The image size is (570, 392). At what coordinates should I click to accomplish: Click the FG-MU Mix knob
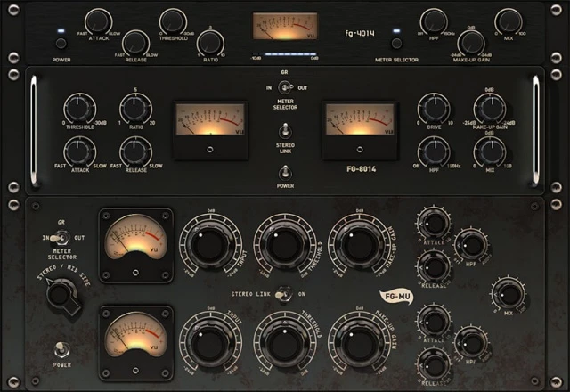[x=507, y=293]
